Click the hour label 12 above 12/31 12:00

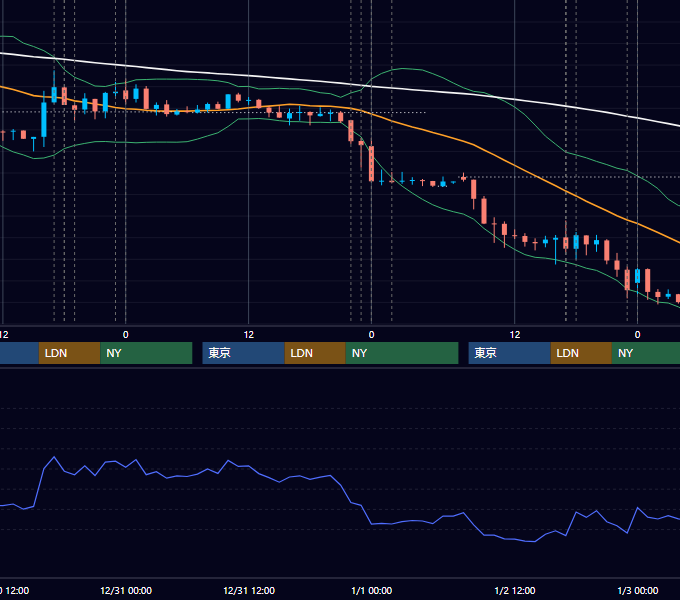tap(248, 334)
